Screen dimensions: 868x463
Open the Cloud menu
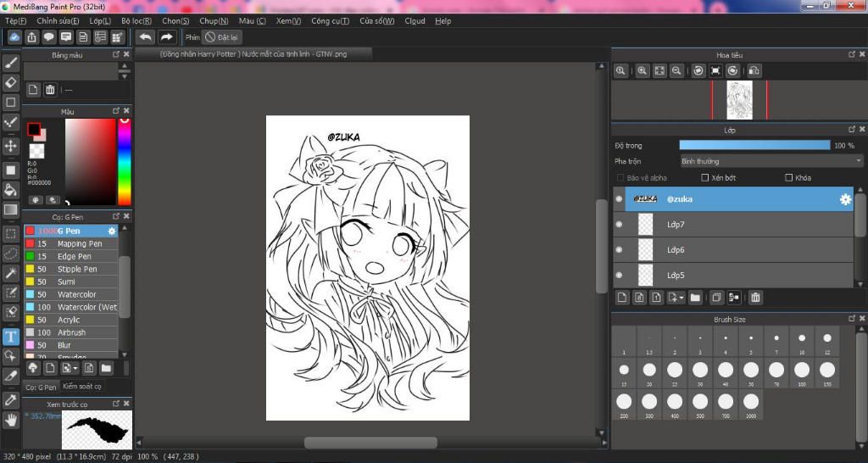coord(415,21)
